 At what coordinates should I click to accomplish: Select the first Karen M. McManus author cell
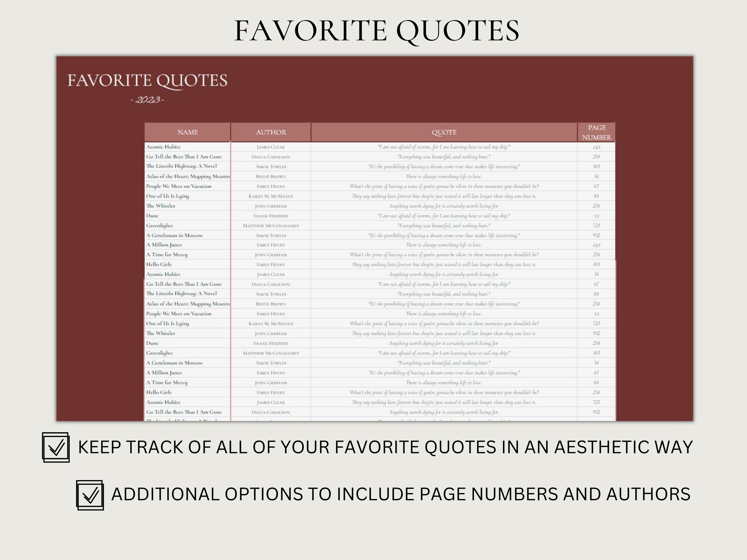[271, 196]
